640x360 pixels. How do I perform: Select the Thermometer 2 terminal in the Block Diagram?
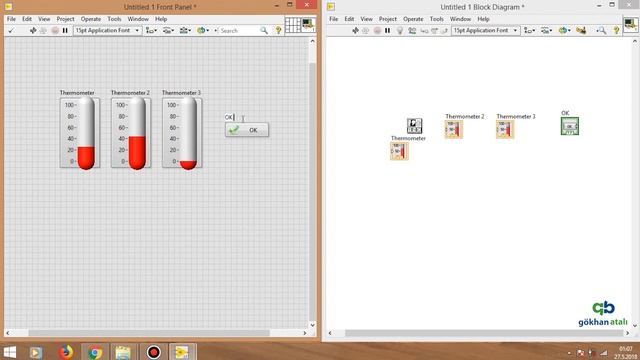click(454, 129)
